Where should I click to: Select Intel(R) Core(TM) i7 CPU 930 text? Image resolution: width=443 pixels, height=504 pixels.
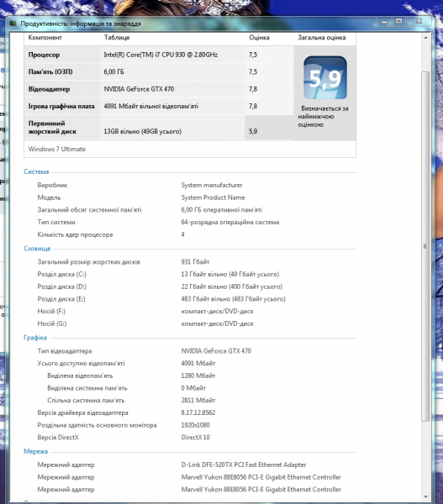coord(161,55)
